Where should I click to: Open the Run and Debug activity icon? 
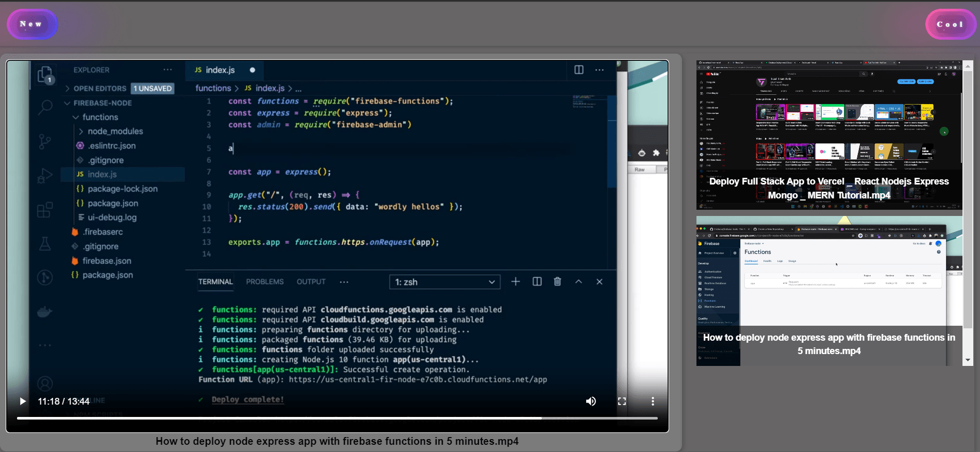click(x=45, y=176)
